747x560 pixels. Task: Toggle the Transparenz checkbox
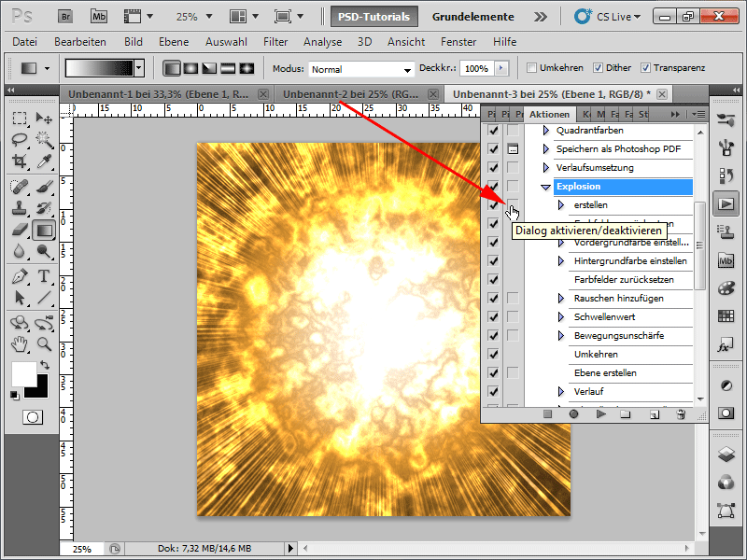[x=645, y=68]
